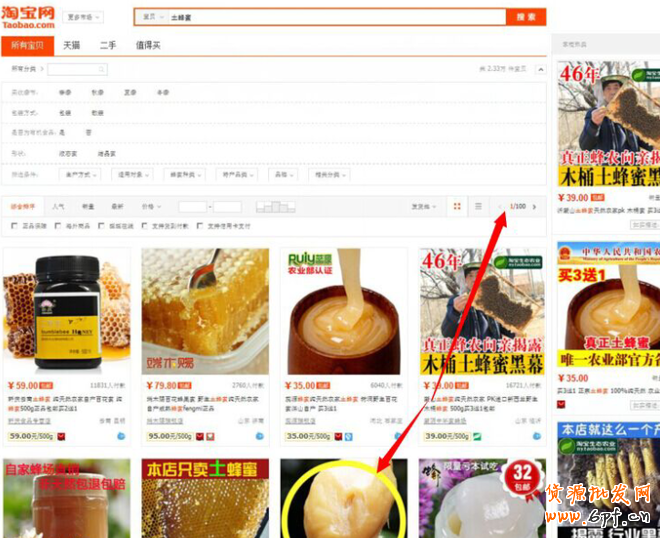This screenshot has height=538, width=660.
Task: Go to previous results page arrow
Action: point(501,207)
